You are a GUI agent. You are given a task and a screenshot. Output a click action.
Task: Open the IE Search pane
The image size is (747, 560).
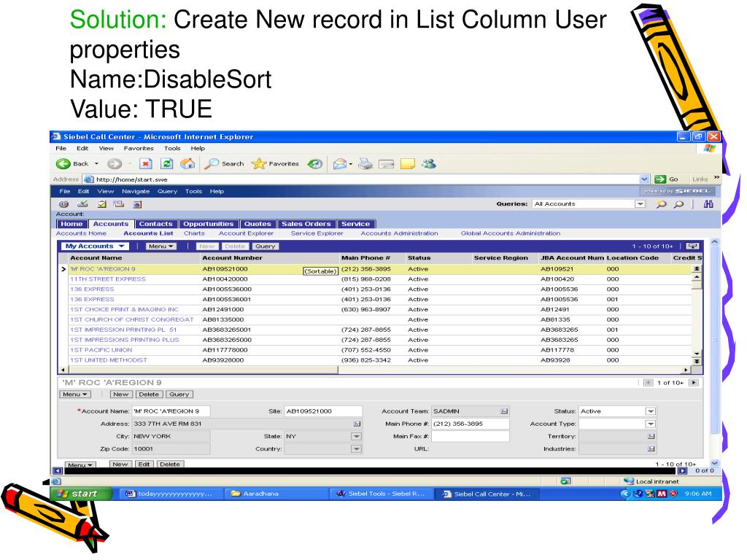(x=224, y=164)
